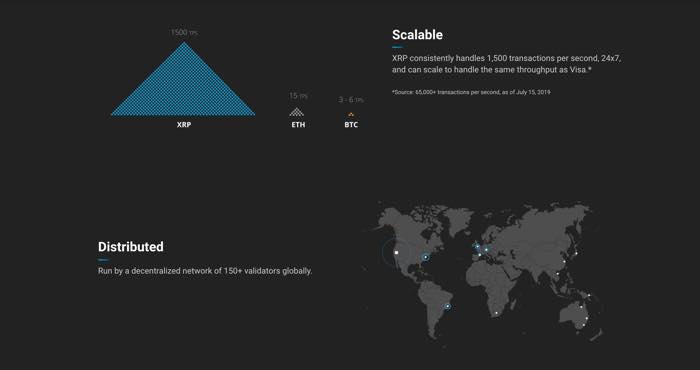Click the gray ETH triangle icon
Image resolution: width=700 pixels, height=370 pixels.
pos(296,112)
